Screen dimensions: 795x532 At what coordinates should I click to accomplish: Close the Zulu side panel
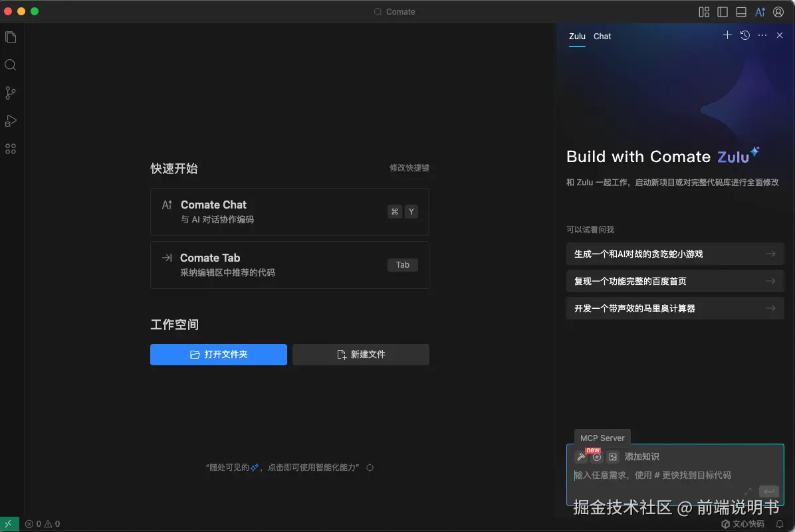point(780,35)
